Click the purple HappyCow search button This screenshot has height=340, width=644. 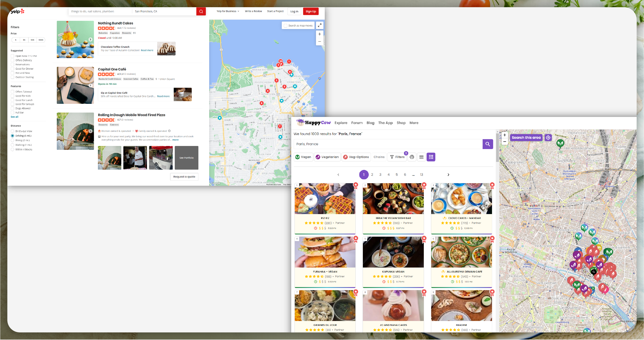(x=487, y=144)
